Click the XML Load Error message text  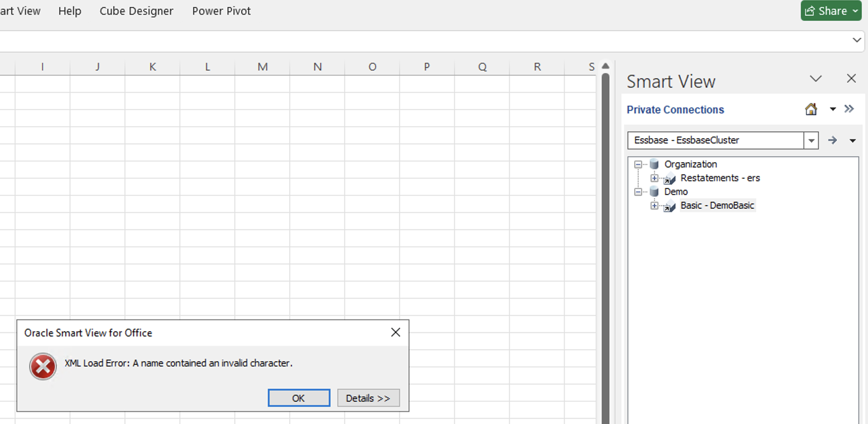(179, 363)
